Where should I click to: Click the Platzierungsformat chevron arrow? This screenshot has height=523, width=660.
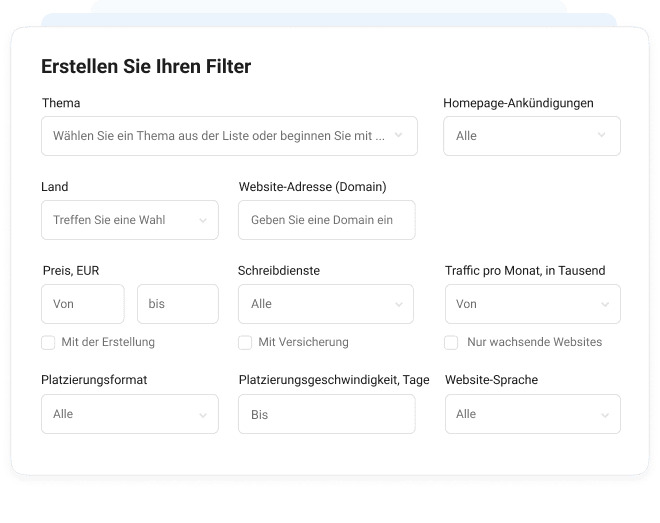[203, 415]
